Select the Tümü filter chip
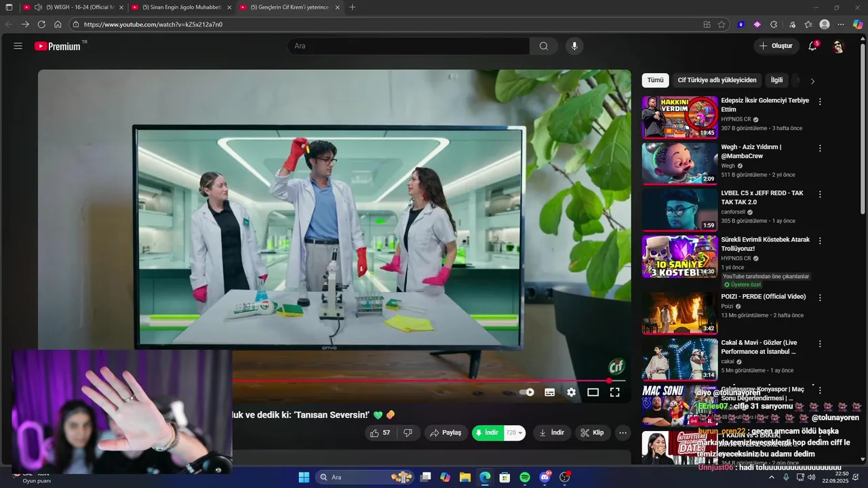Image resolution: width=868 pixels, height=488 pixels. click(x=655, y=80)
